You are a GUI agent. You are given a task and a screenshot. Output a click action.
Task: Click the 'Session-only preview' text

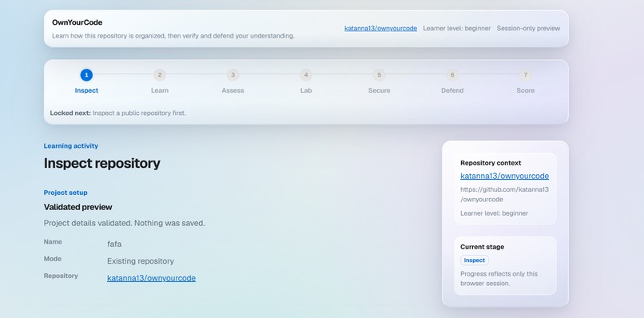pyautogui.click(x=528, y=28)
